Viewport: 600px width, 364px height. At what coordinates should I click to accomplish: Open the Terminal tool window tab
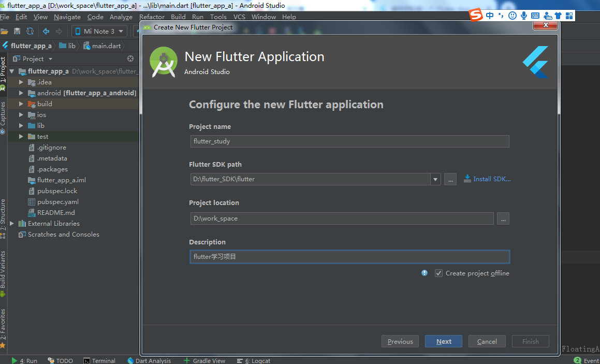click(x=99, y=360)
